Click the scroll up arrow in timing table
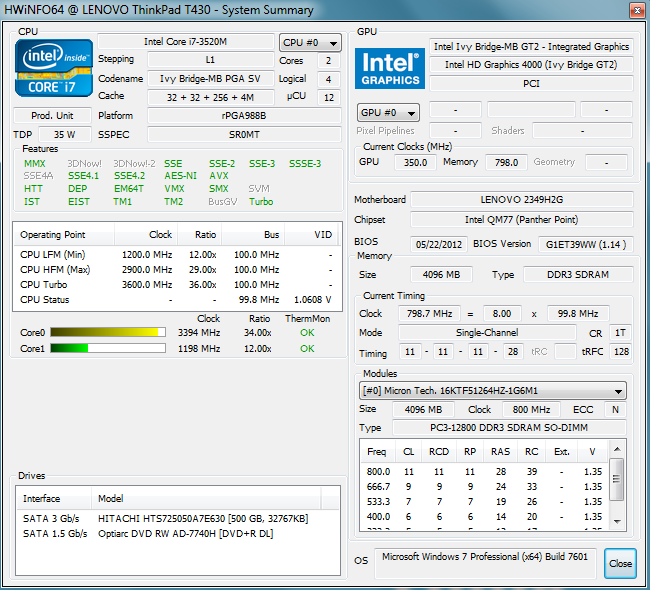650x590 pixels. coord(617,449)
